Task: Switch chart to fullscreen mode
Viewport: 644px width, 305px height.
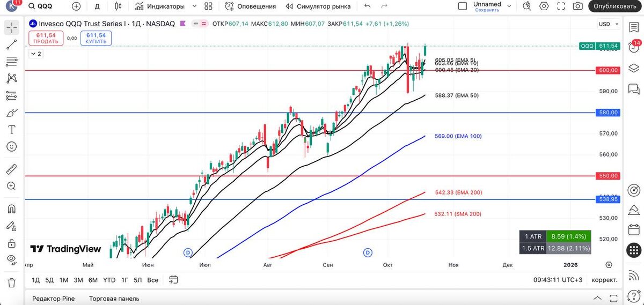Action: click(x=561, y=6)
